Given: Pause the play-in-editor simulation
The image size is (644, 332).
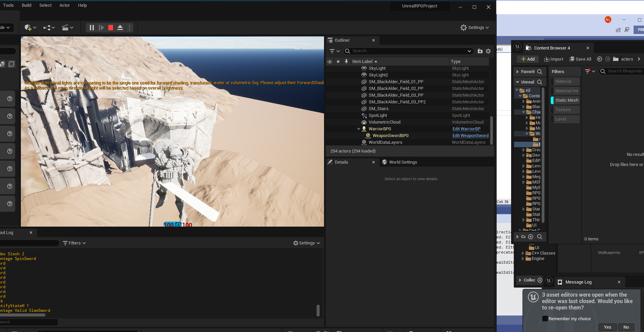Looking at the screenshot, I should click(92, 28).
